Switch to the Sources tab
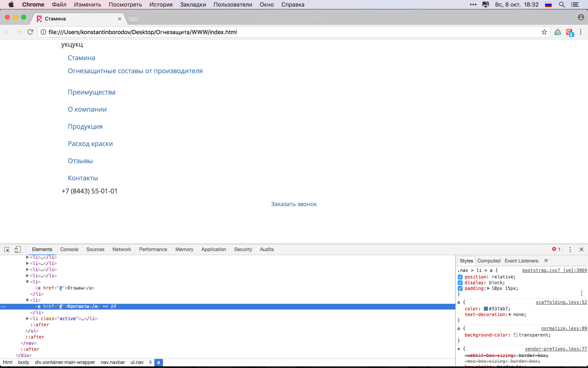 pos(95,249)
